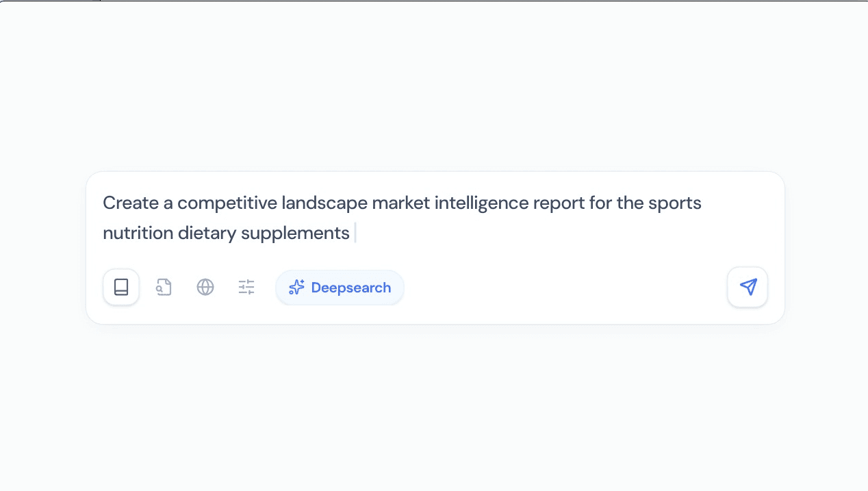
Task: Focus the prompt text input field
Action: coord(548,233)
